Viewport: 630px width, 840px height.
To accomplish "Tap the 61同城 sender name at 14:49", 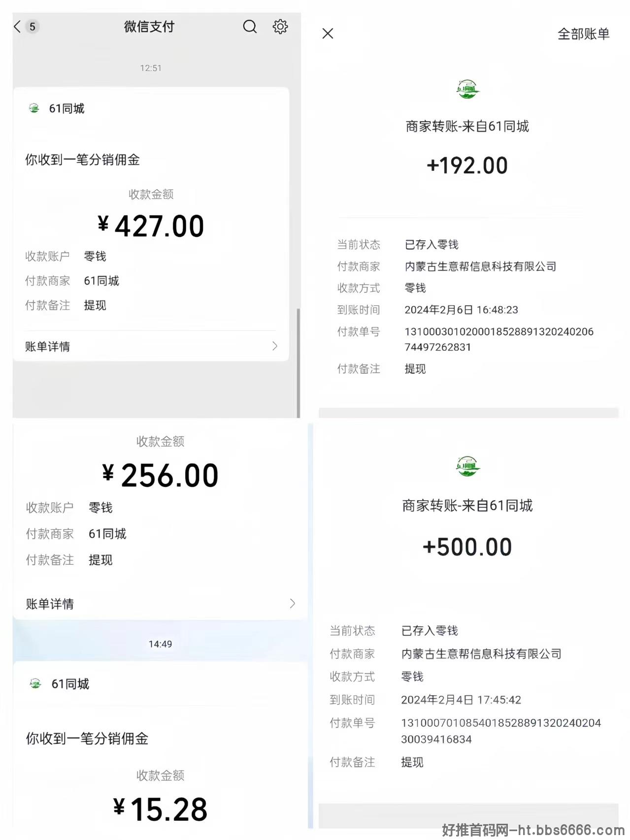I will [x=70, y=684].
